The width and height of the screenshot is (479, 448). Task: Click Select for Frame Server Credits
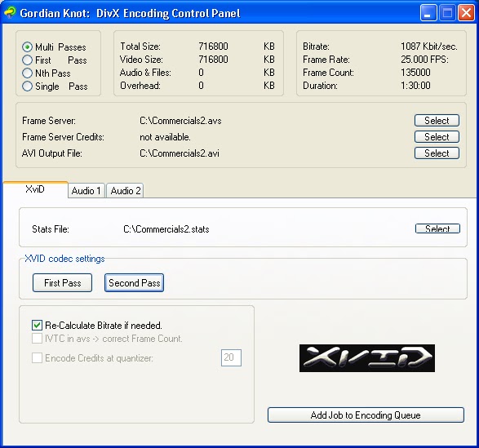click(437, 136)
